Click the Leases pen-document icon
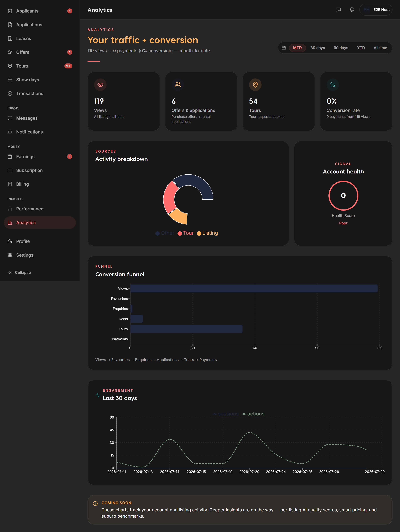The width and height of the screenshot is (400, 532). 10,38
